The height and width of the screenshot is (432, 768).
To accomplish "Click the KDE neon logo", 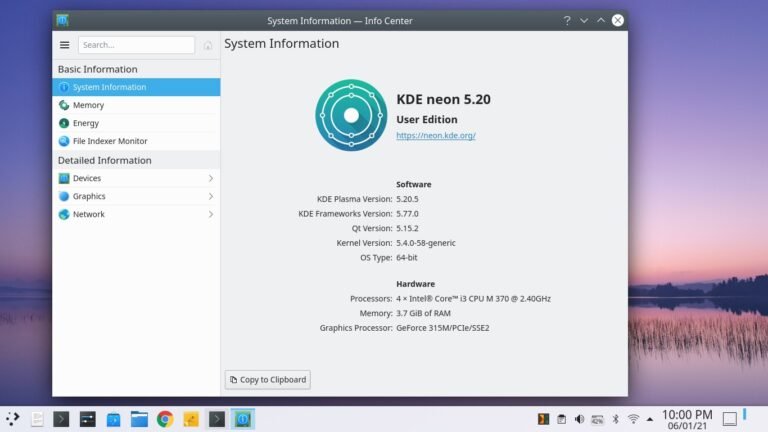I will tap(351, 115).
